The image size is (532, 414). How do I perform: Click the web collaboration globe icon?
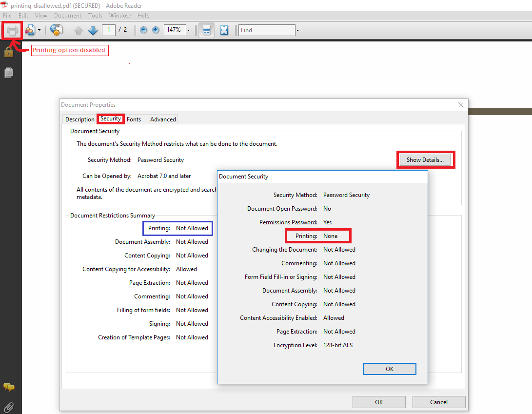(56, 30)
